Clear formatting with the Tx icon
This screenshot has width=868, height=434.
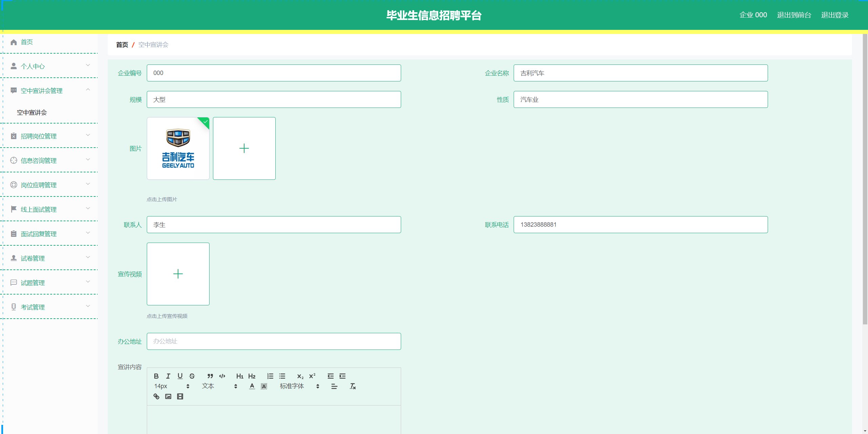coord(353,386)
